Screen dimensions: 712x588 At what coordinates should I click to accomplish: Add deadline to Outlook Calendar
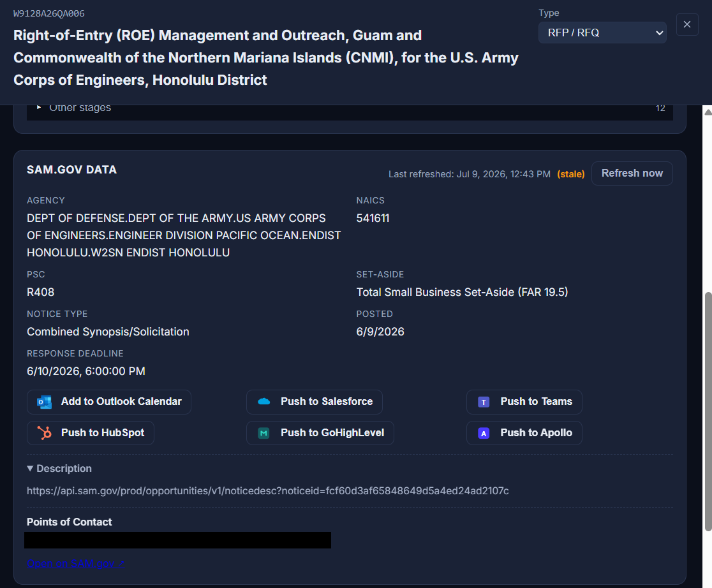click(109, 402)
